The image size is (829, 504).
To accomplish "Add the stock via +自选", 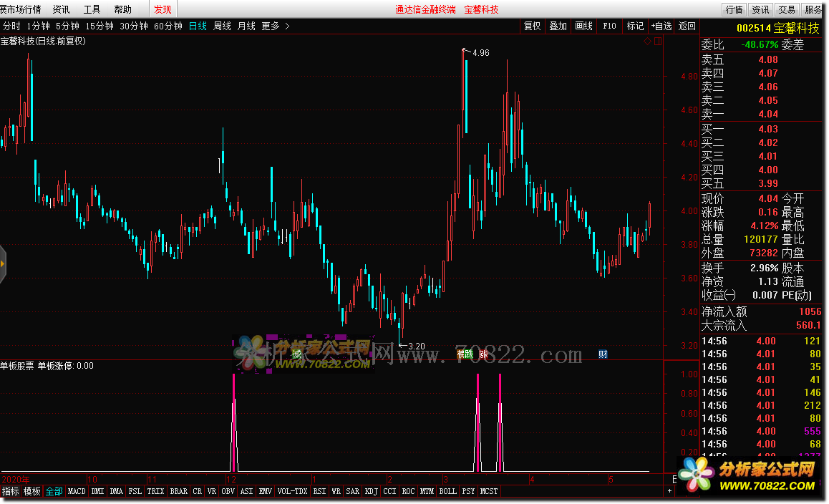I will point(661,26).
